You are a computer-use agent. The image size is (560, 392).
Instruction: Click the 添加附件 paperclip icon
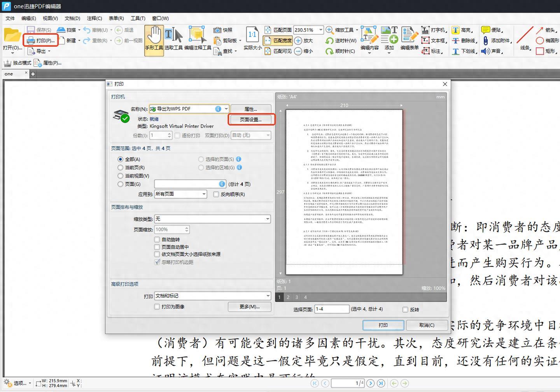[x=485, y=40]
